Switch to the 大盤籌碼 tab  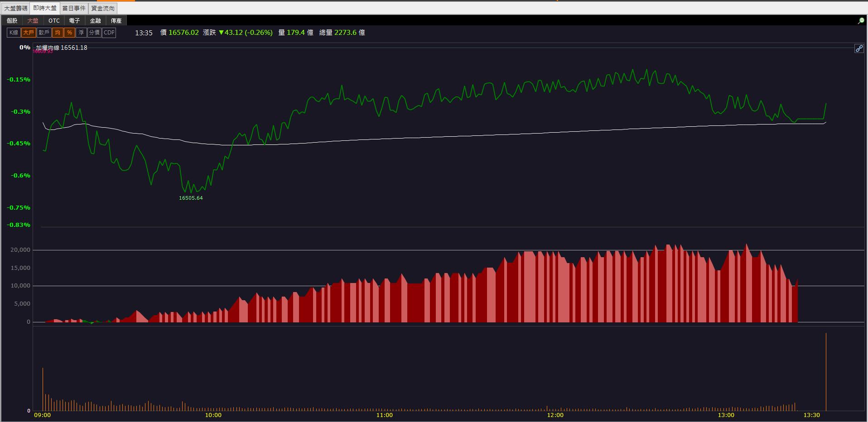point(16,8)
